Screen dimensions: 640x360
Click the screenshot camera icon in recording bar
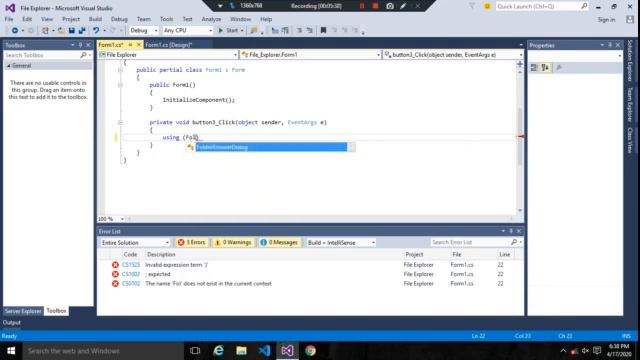pos(390,6)
